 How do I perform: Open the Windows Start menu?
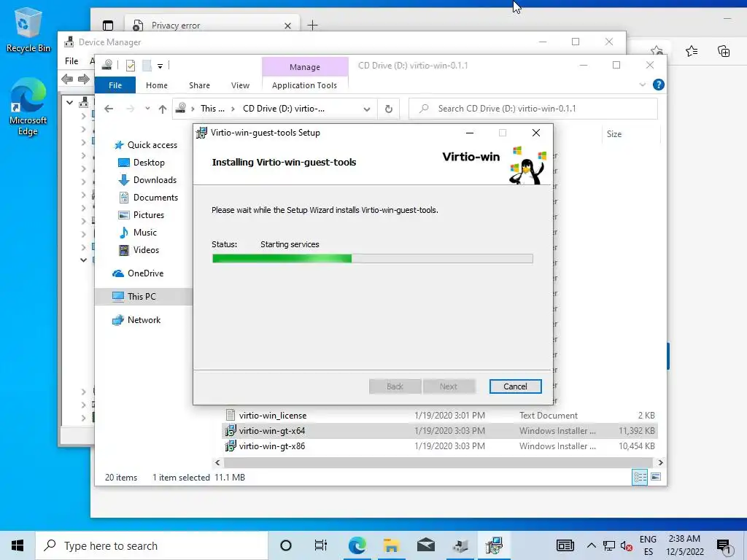point(18,545)
